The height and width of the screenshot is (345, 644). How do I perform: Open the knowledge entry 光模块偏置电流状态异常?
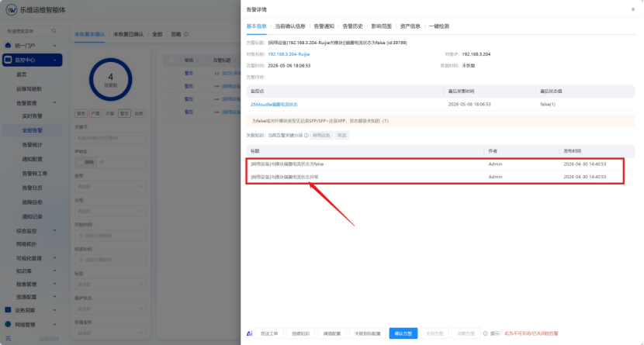(x=285, y=178)
